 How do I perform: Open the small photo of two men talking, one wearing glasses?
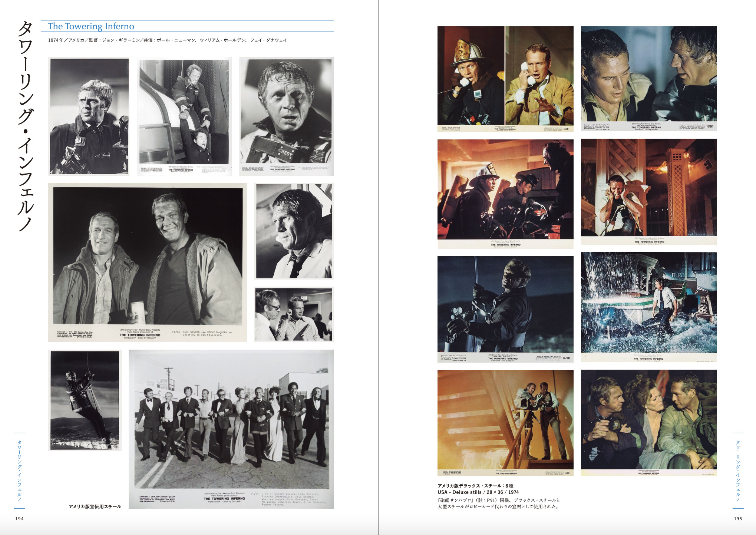pos(294,314)
